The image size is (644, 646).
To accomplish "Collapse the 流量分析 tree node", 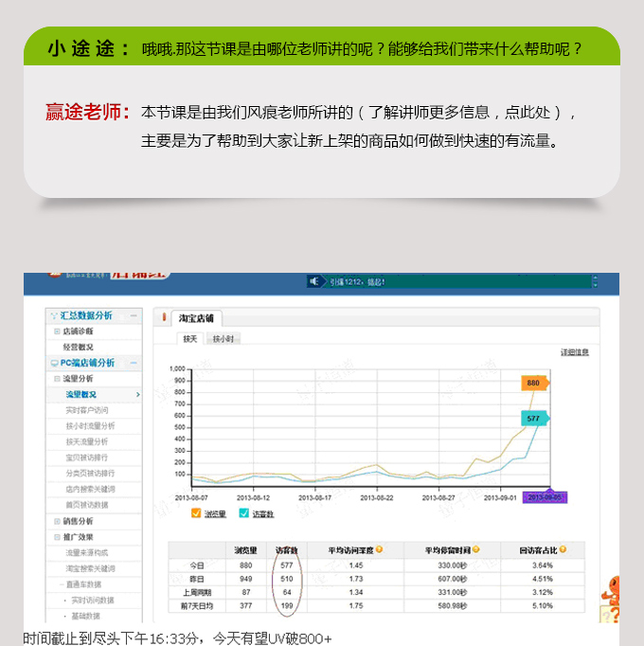I will click(x=57, y=379).
